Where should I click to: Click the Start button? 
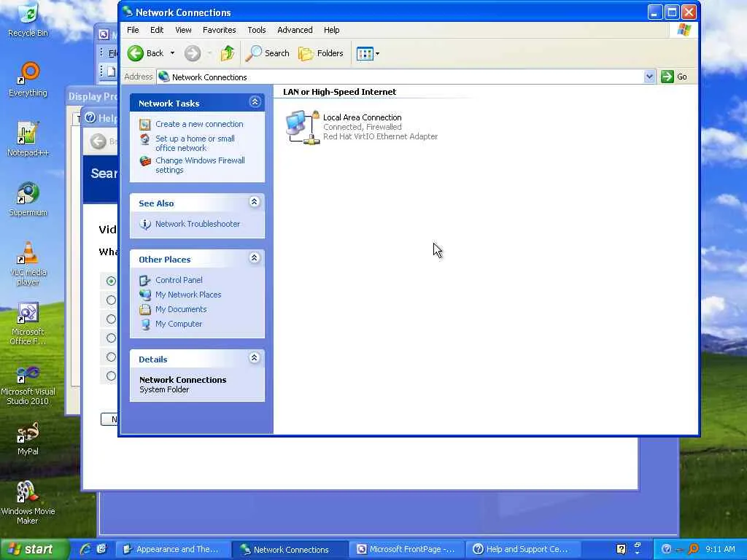coord(34,550)
